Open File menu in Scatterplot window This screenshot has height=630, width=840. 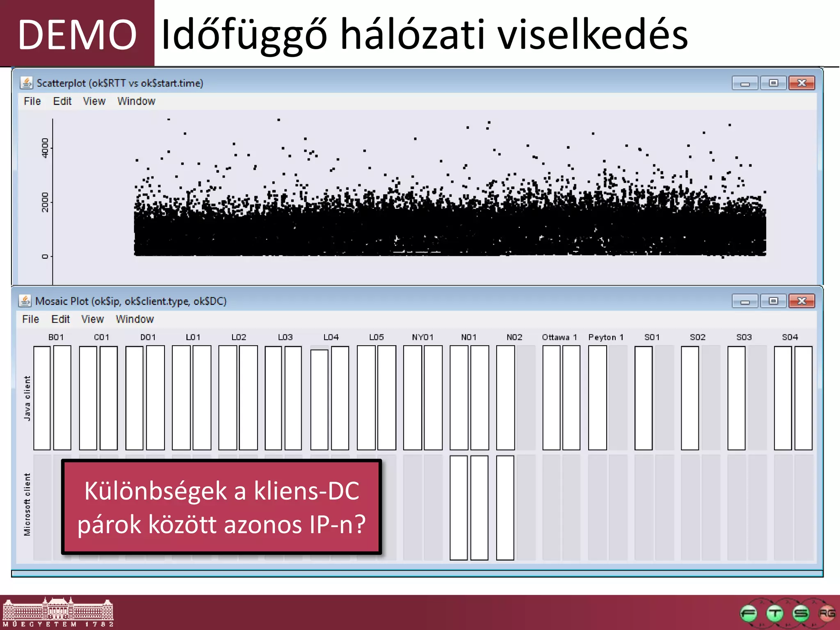point(32,101)
